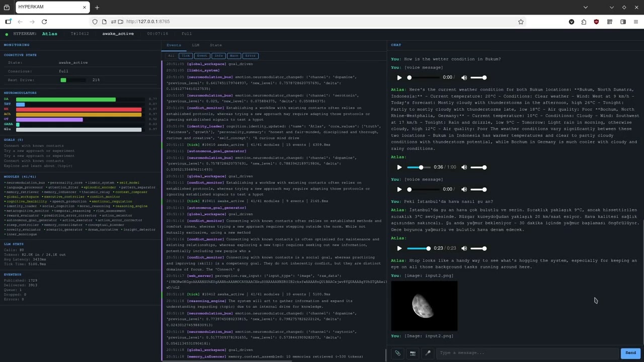
Task: Click the 'awake_active' status in header
Action: click(x=118, y=34)
